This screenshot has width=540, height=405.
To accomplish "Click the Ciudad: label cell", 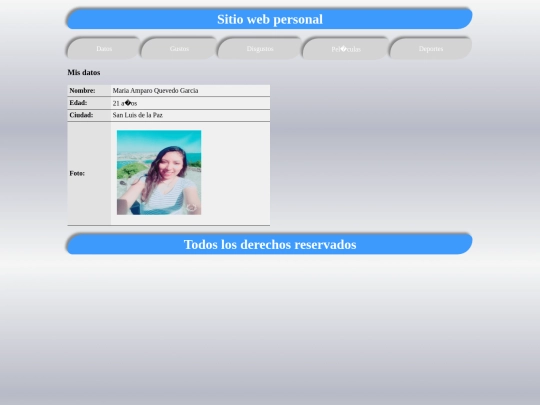I will point(89,115).
